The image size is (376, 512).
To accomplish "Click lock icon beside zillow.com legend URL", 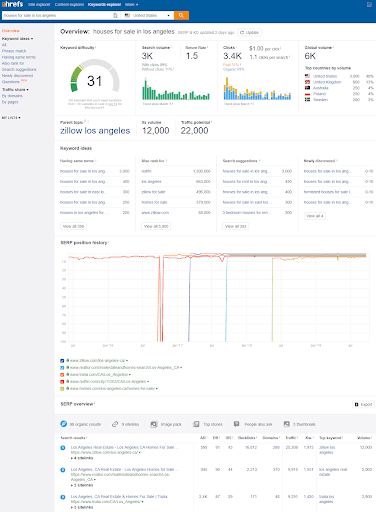I will click(68, 360).
